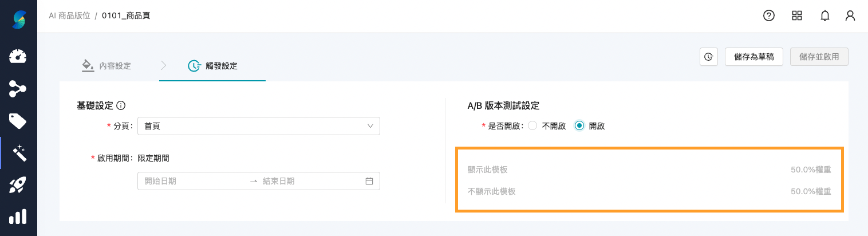Open the user profile icon
This screenshot has width=868, height=236.
850,16
